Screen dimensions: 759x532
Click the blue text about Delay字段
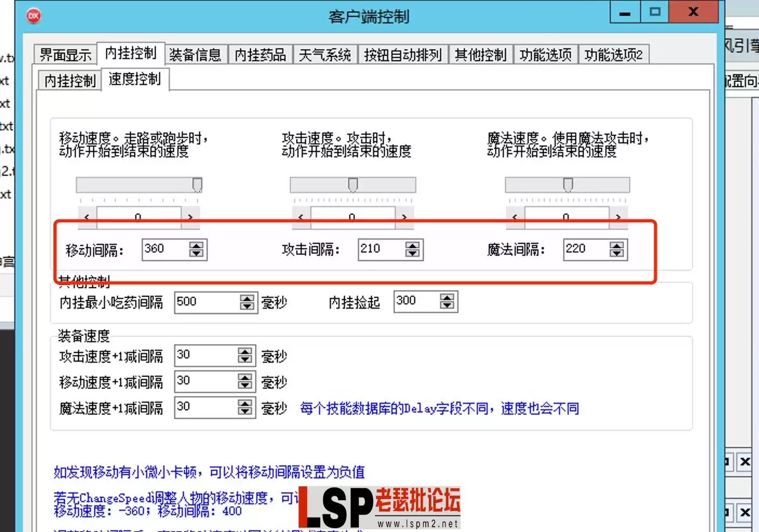coord(440,408)
